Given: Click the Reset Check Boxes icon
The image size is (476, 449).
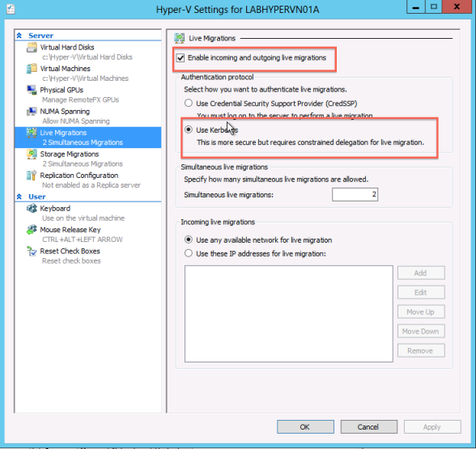Looking at the screenshot, I should click(32, 251).
